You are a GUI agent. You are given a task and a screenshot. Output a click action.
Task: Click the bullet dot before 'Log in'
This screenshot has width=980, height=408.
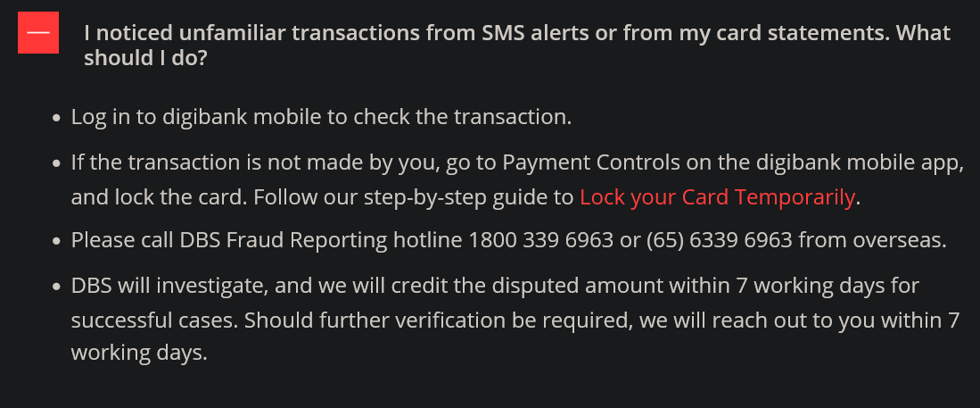57,117
